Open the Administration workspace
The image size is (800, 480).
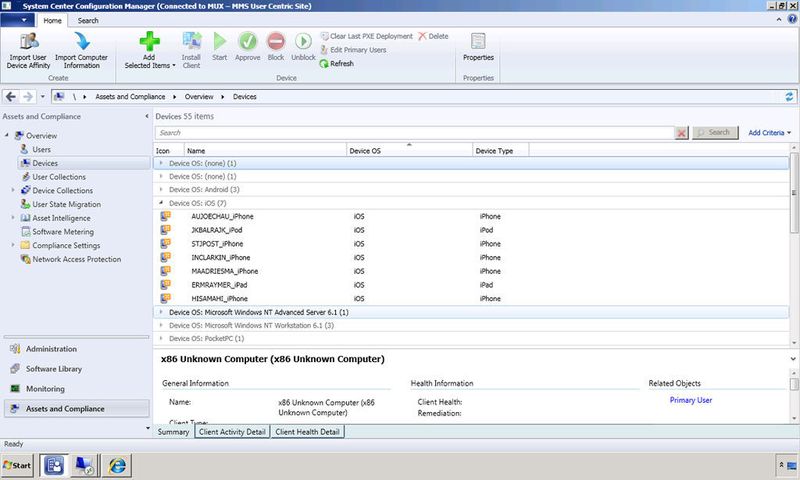coord(77,349)
